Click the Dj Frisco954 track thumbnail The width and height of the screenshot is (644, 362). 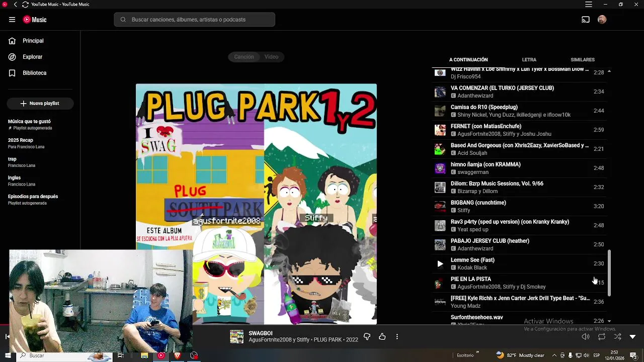pos(440,73)
